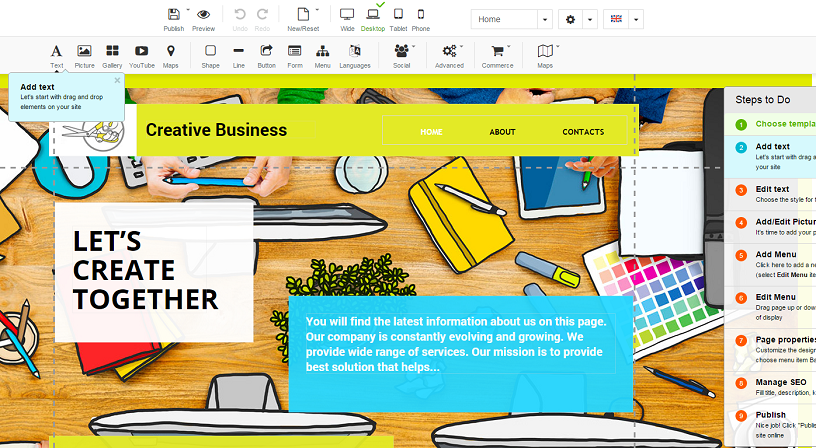Click the Undo arrow
Screen dimensions: 816x448
click(239, 15)
